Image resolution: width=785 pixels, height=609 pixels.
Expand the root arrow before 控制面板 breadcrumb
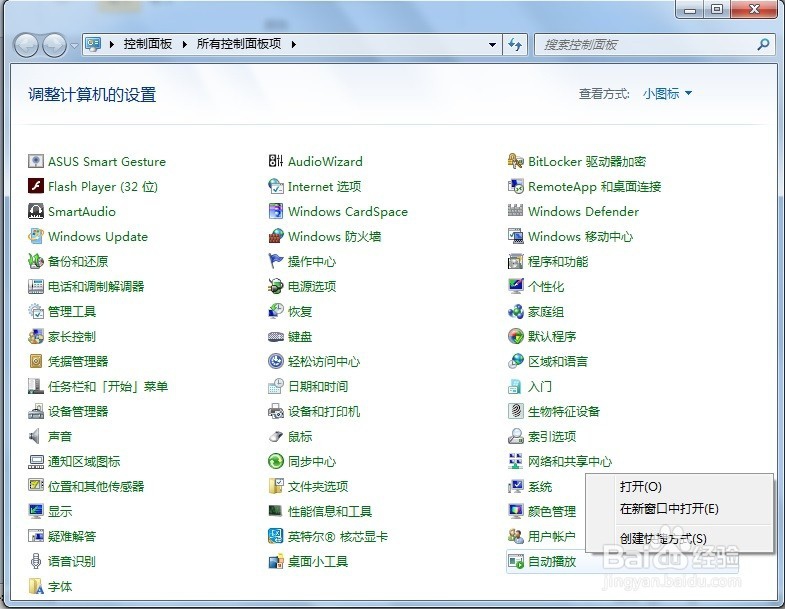pos(112,45)
